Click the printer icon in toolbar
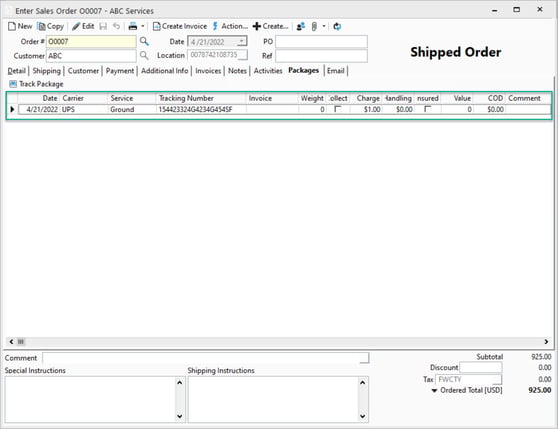This screenshot has height=429, width=558. click(x=133, y=26)
